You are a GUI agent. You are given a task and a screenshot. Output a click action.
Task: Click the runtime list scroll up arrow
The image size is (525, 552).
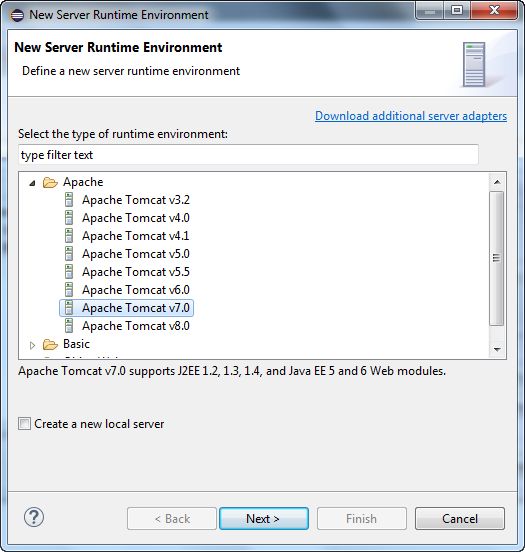click(x=497, y=182)
